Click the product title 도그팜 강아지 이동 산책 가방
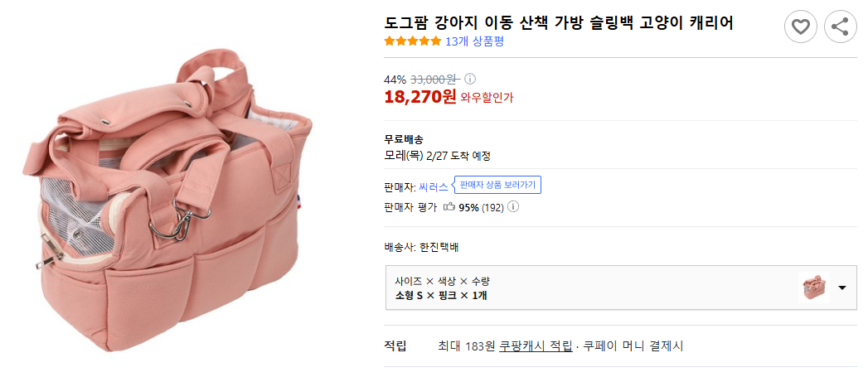This screenshot has width=868, height=377. point(560,23)
